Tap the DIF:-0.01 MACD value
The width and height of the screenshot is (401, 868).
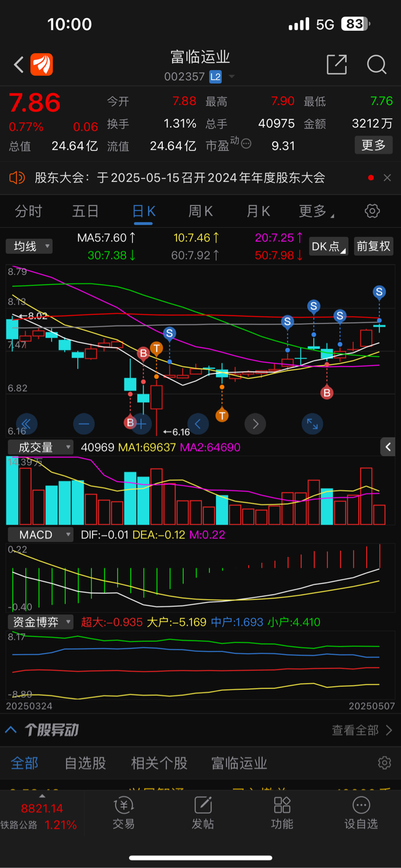coord(104,535)
